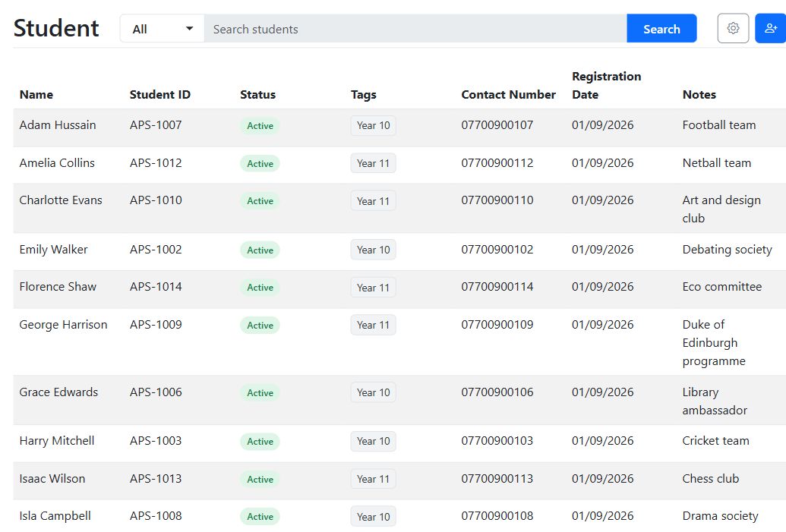
Task: Click contact number 07700900114
Action: 497,287
